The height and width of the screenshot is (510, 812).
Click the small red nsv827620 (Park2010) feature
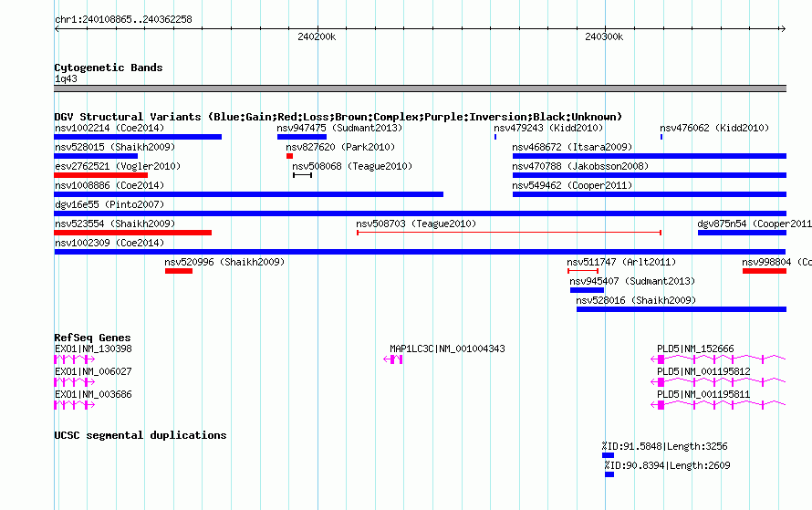(289, 156)
